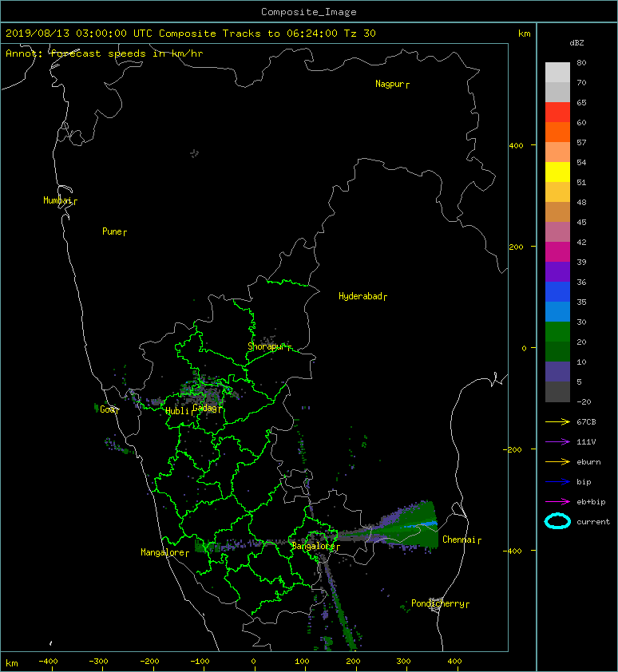Click the Mangalore city label
618x672 pixels.
click(163, 552)
